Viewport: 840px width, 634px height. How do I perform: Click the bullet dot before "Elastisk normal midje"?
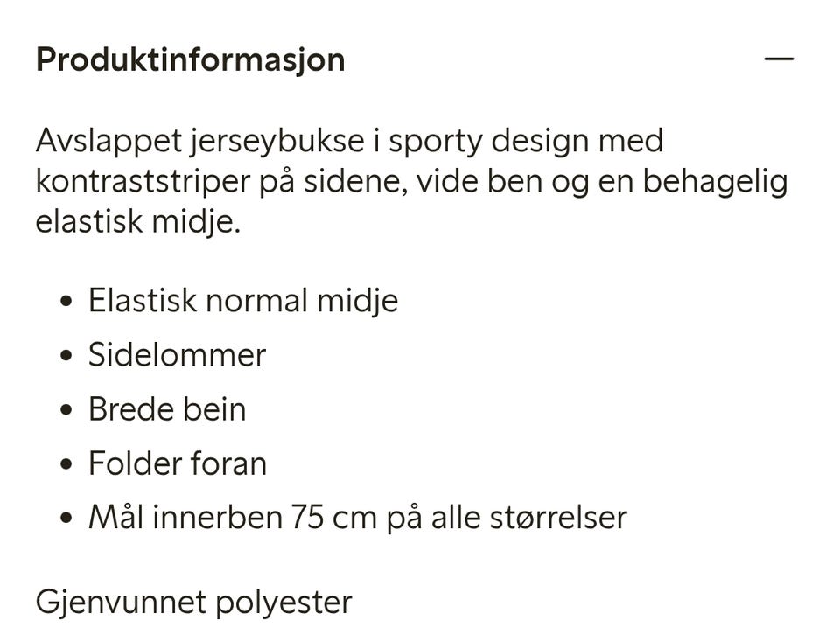click(x=66, y=301)
